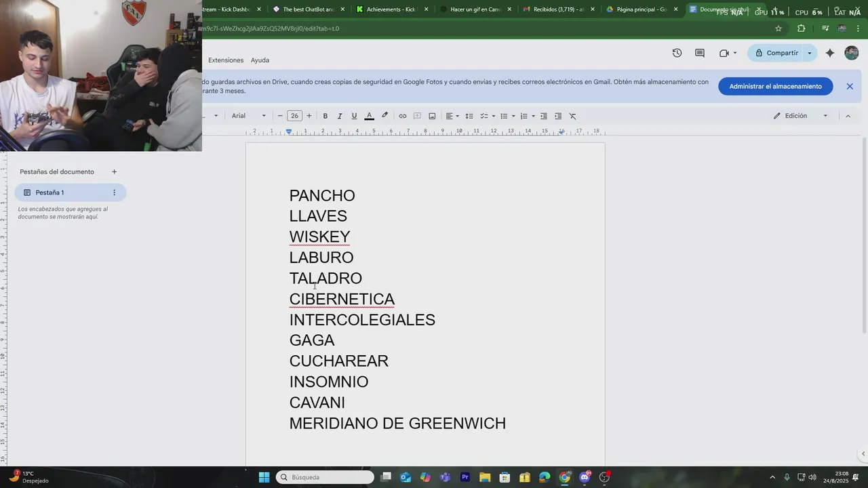Open the Pestaña 1 three-dot options menu
This screenshot has height=488, width=868.
(x=114, y=192)
